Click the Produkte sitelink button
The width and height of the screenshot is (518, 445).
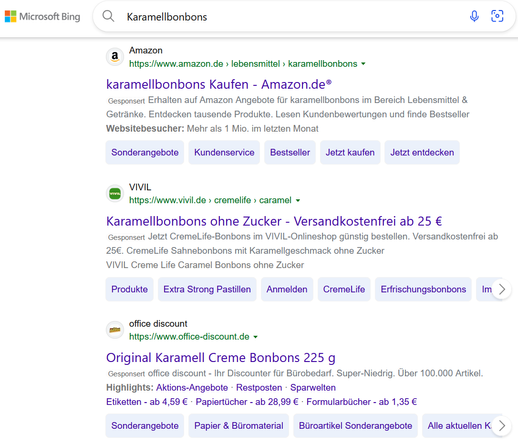click(x=129, y=289)
